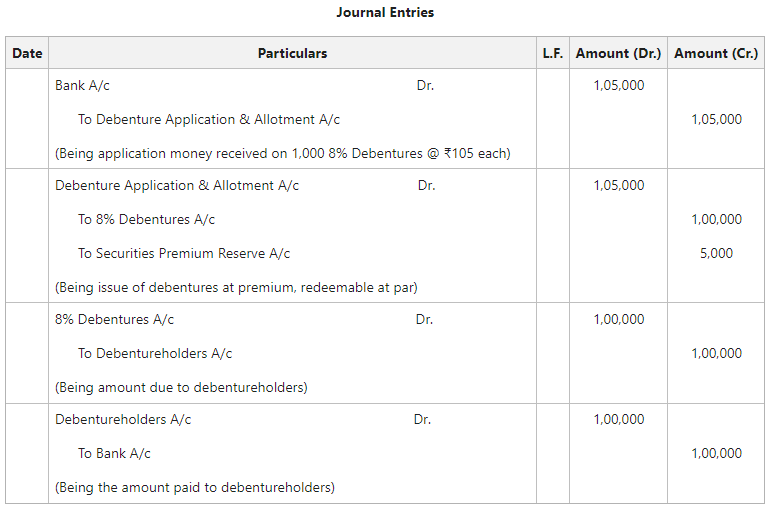769x509 pixels.
Task: Click the To 8% Debentures A/c line
Action: coord(147,220)
